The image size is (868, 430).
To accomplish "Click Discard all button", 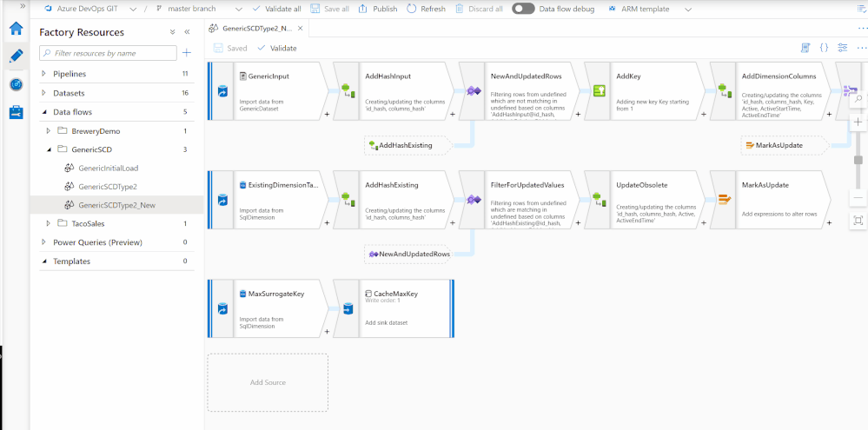I will (479, 9).
